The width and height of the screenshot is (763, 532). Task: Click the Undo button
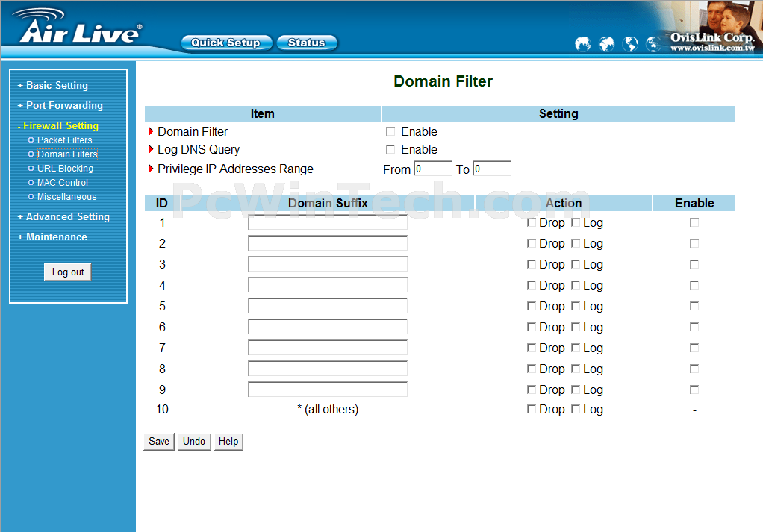tap(194, 441)
